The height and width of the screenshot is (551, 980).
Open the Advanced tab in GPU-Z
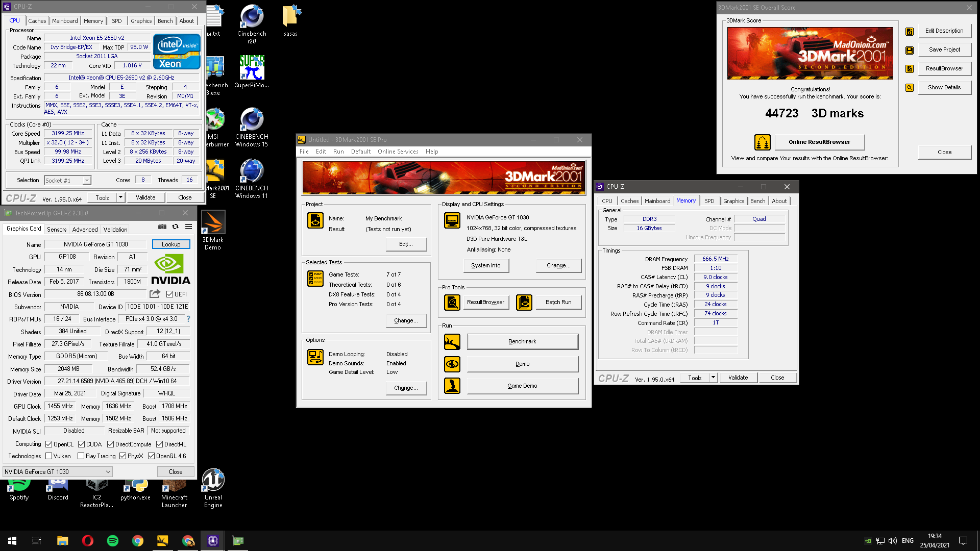[85, 230]
